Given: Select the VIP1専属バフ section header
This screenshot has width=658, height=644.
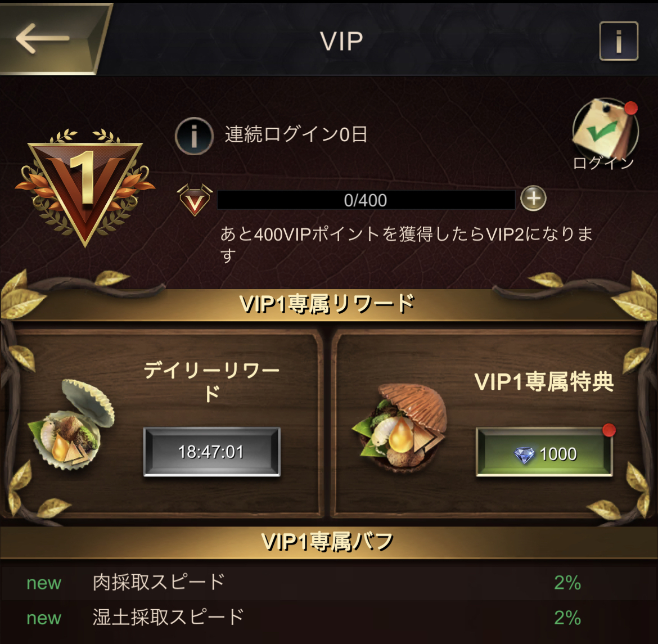Looking at the screenshot, I should click(327, 542).
